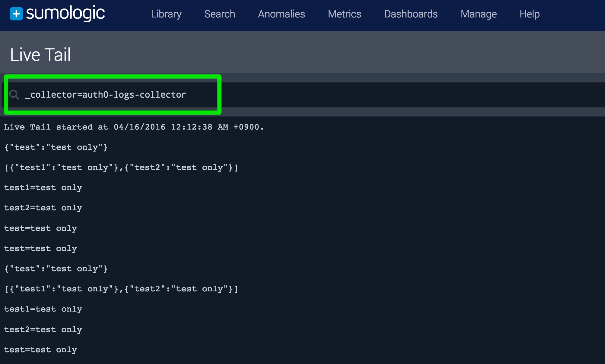Select first test1/test2 JSON array log line
Image resolution: width=605 pixels, height=364 pixels.
pyautogui.click(x=121, y=168)
